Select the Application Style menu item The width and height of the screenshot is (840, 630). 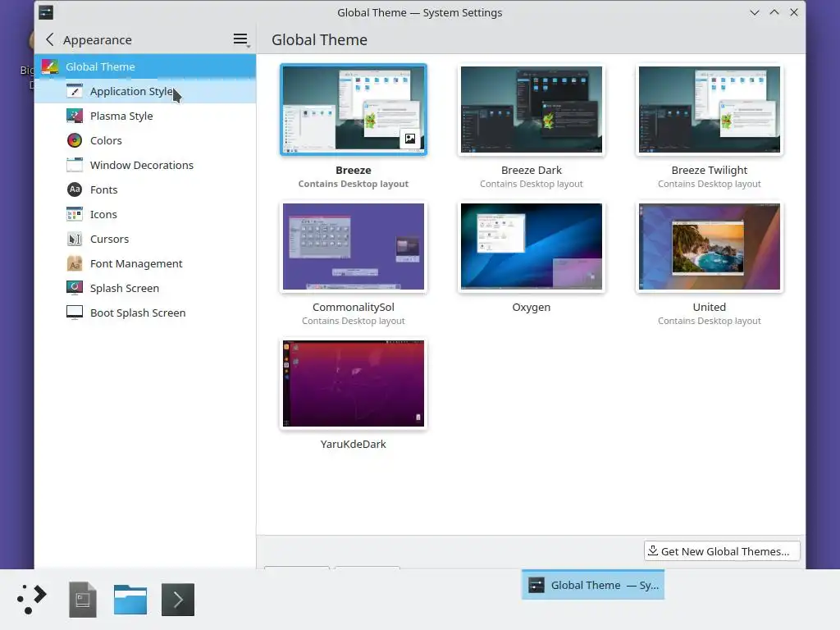coord(145,91)
